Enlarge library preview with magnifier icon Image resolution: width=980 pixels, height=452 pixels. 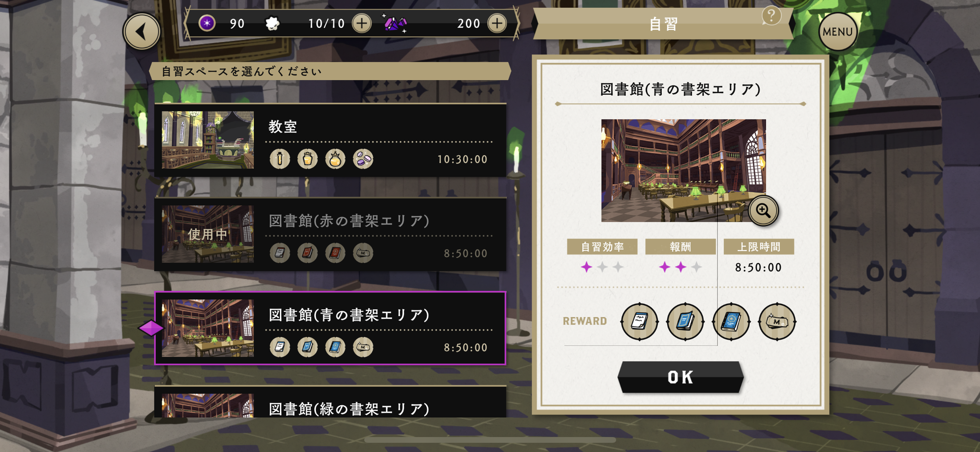[763, 210]
